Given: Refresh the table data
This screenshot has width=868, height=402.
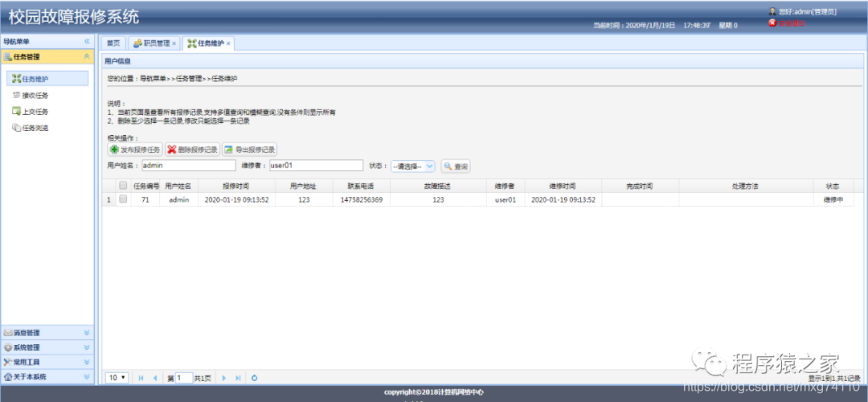Looking at the screenshot, I should pos(254,378).
